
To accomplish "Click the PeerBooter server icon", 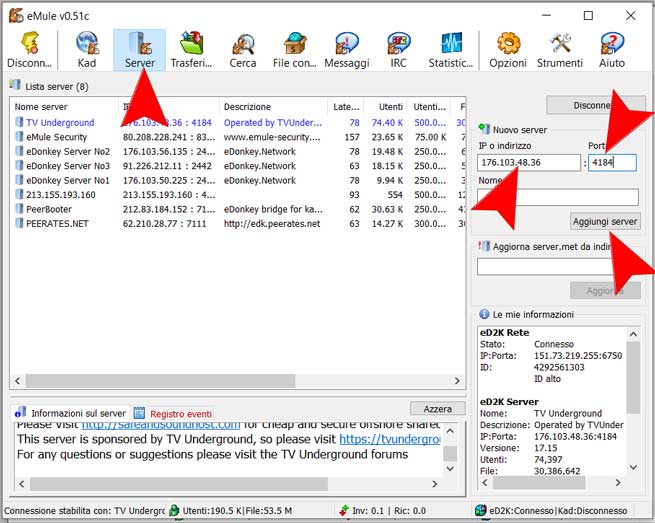I will point(19,209).
